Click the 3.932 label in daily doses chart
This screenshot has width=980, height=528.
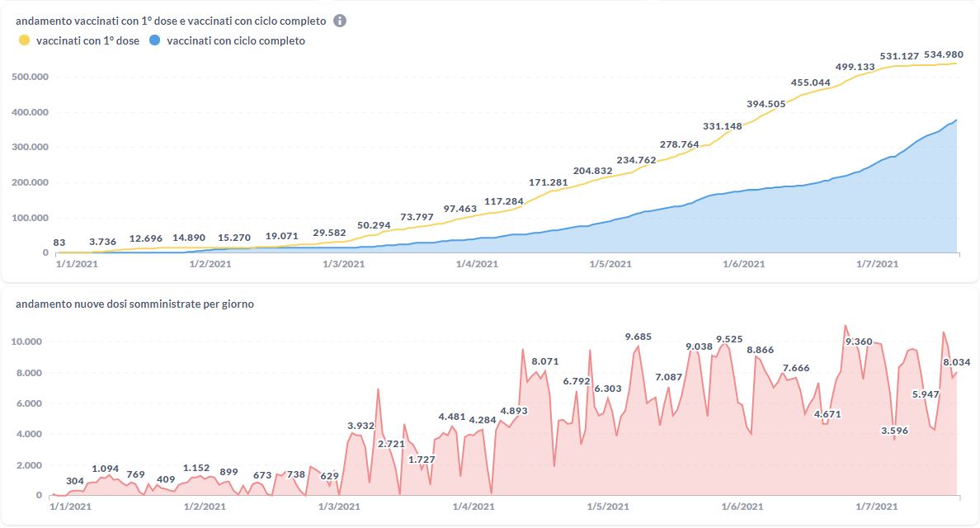click(361, 426)
